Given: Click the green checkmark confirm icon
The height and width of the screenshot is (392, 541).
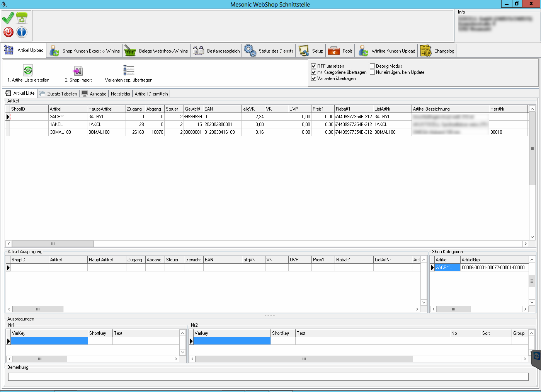Looking at the screenshot, I should tap(8, 18).
